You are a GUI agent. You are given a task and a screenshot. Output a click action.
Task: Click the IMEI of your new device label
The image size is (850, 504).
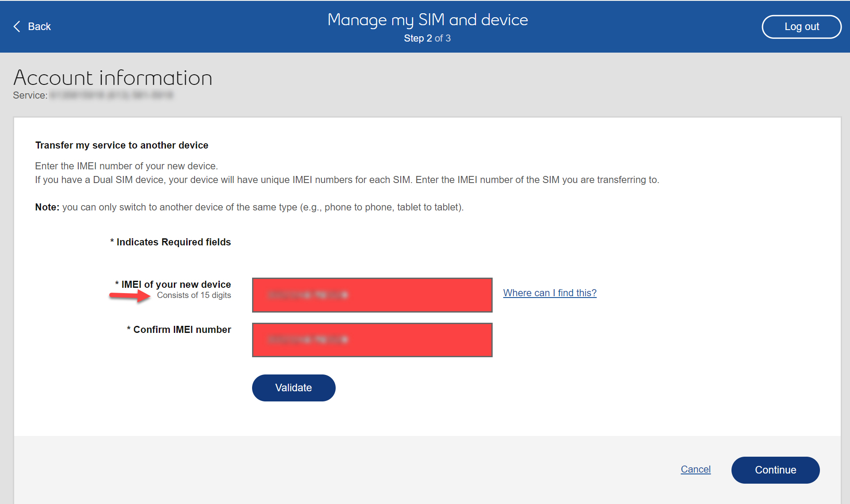(x=176, y=284)
